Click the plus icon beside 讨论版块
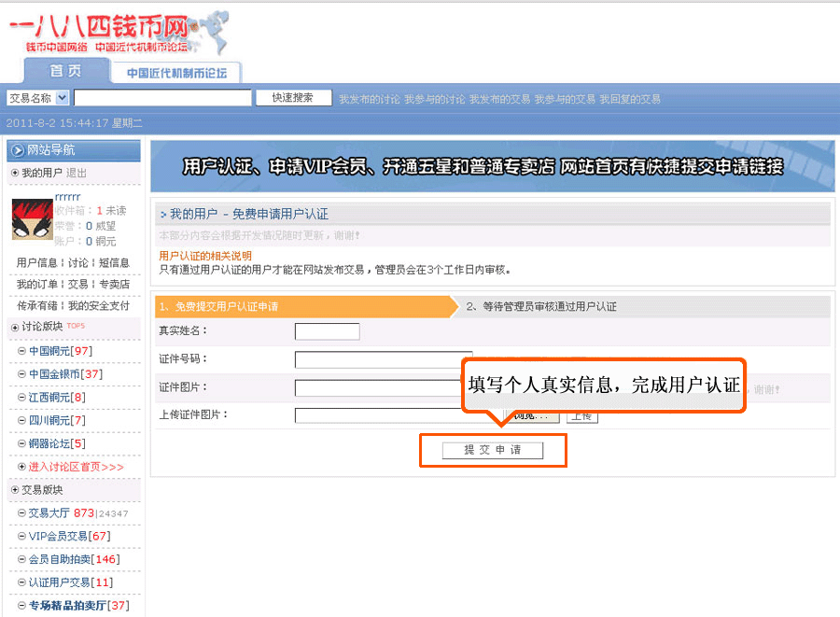Image resolution: width=840 pixels, height=617 pixels. [14, 327]
